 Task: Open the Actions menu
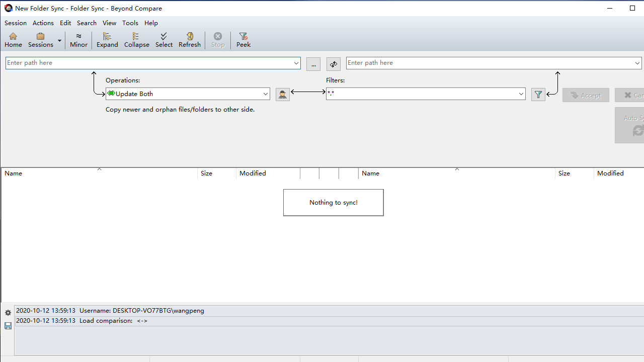pos(43,23)
